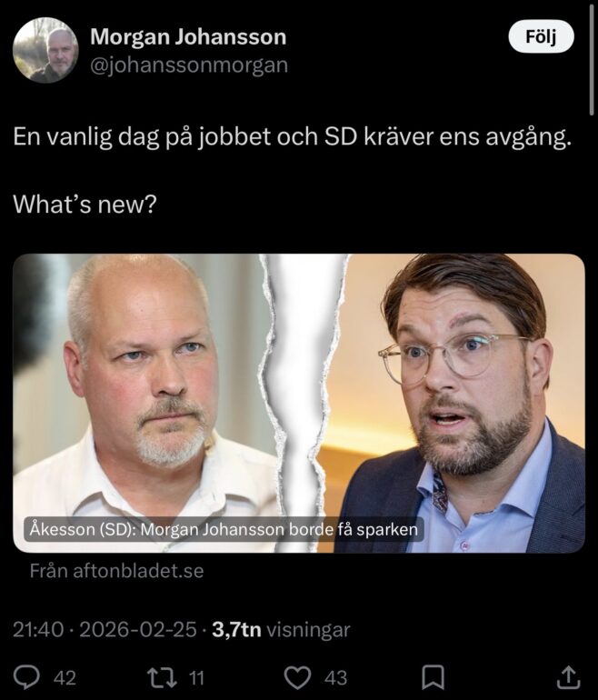Open the share upload arrow icon

(x=569, y=676)
